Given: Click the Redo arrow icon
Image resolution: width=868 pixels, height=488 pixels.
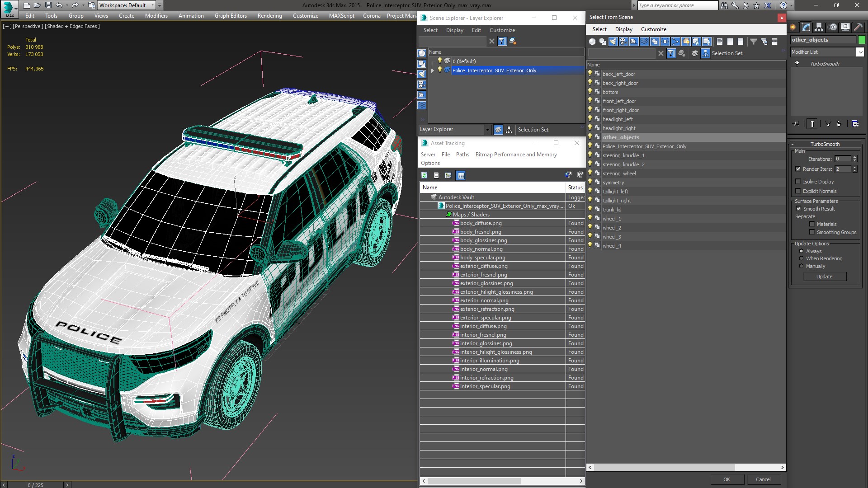Looking at the screenshot, I should [75, 5].
